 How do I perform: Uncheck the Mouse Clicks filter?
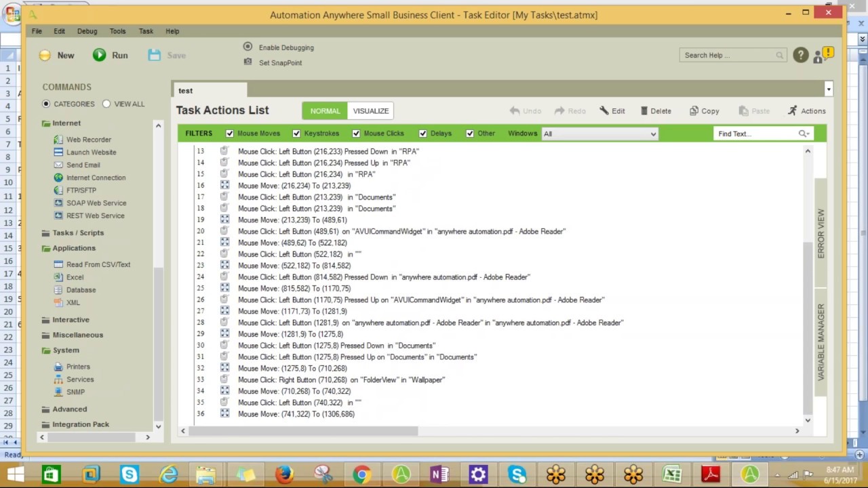[356, 134]
